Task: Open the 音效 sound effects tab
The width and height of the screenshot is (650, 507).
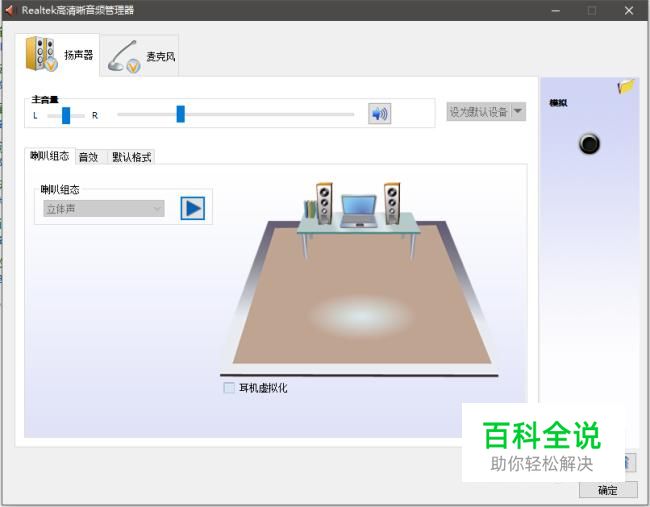Action: point(88,157)
